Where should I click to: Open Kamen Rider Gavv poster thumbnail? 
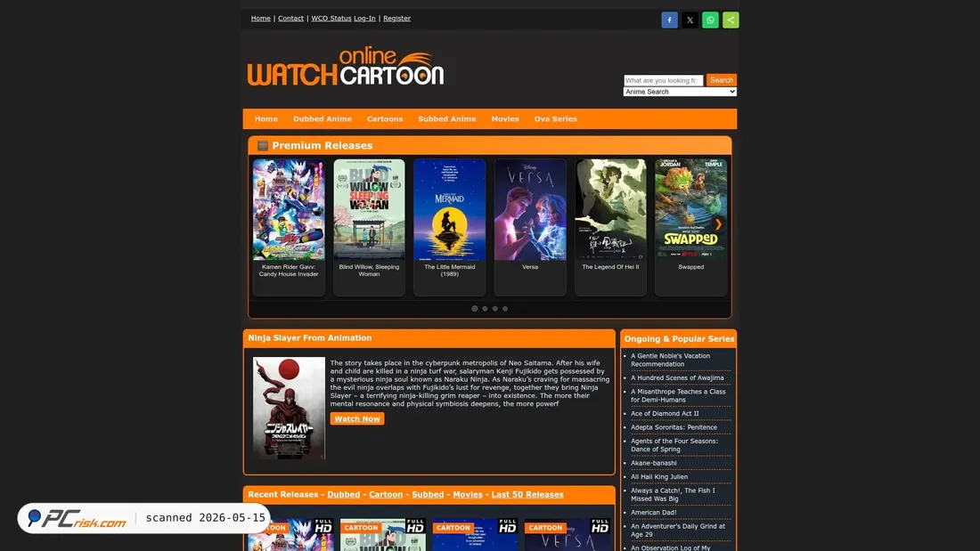click(289, 209)
